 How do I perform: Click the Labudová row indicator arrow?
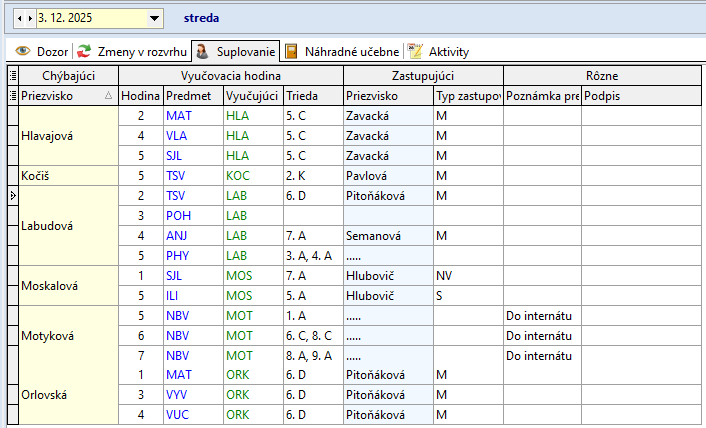(x=12, y=196)
